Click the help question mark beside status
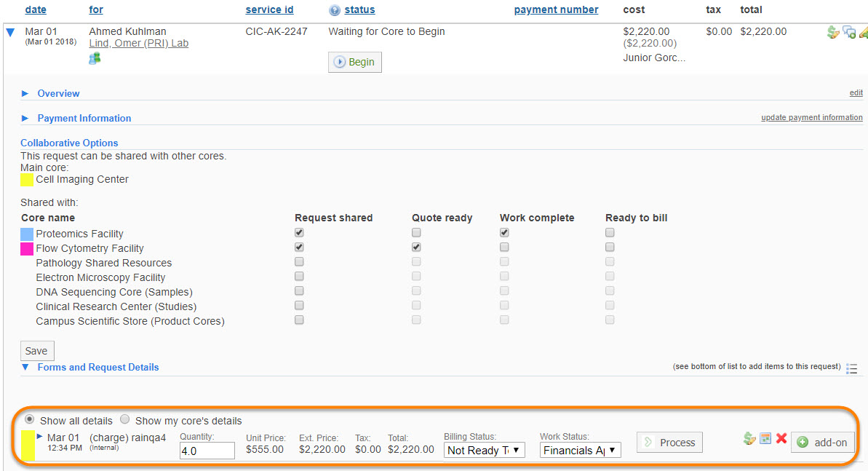Image resolution: width=868 pixels, height=471 pixels. tap(335, 10)
